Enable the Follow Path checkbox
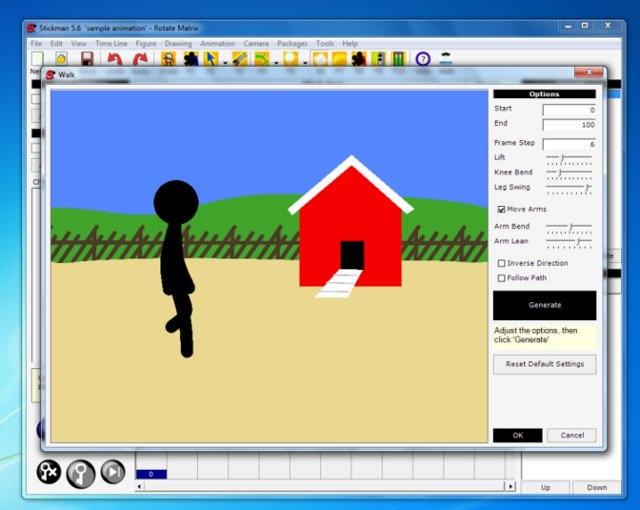Viewport: 640px width, 510px height. pyautogui.click(x=502, y=278)
